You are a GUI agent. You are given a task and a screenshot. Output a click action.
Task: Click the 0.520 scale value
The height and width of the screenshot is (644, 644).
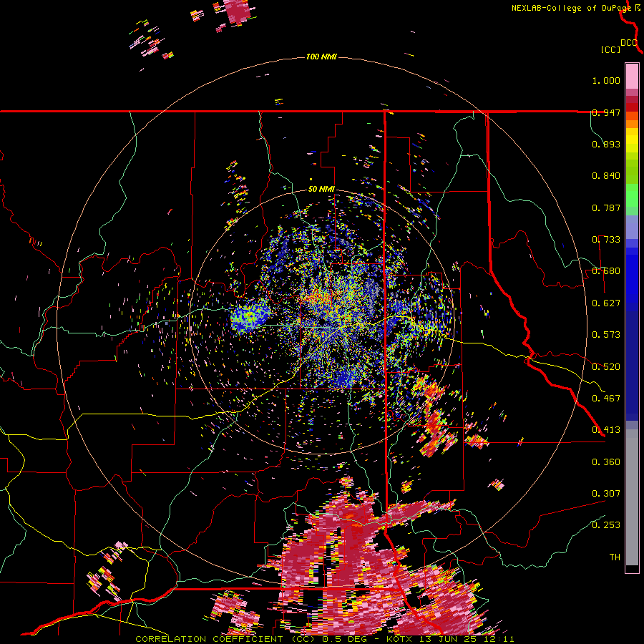pos(606,367)
